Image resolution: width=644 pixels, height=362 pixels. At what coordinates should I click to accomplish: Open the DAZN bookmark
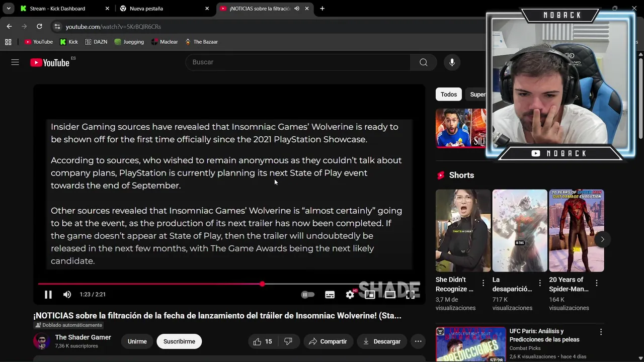click(96, 42)
